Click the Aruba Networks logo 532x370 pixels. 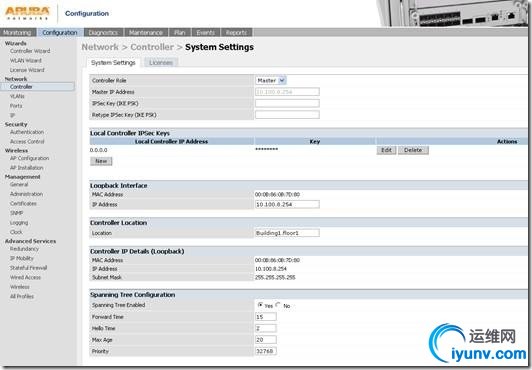(27, 13)
